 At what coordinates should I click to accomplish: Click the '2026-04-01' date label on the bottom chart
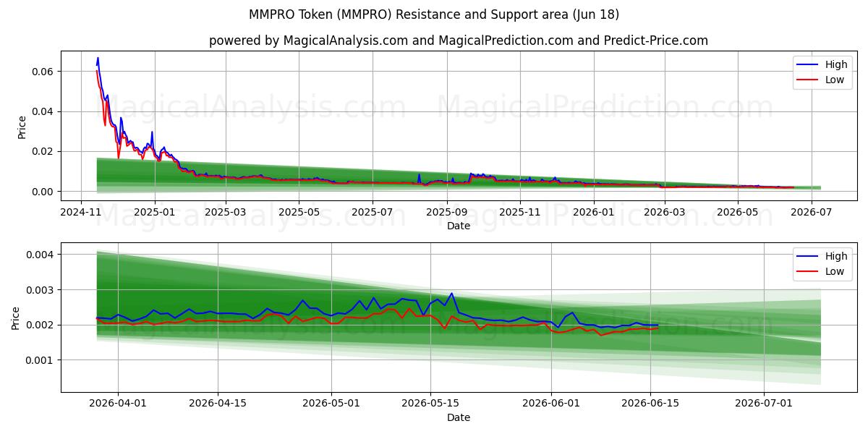(x=118, y=404)
